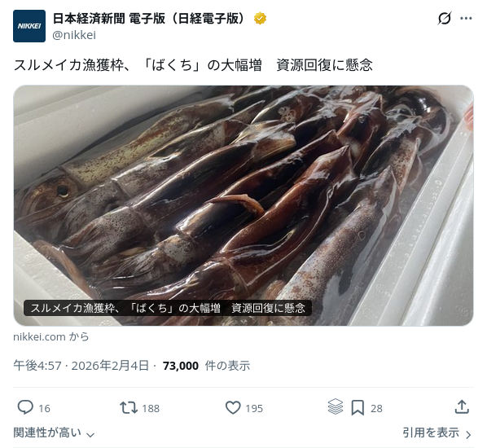
Task: Expand the 関連性が高い sort dropdown
Action: pos(54,433)
